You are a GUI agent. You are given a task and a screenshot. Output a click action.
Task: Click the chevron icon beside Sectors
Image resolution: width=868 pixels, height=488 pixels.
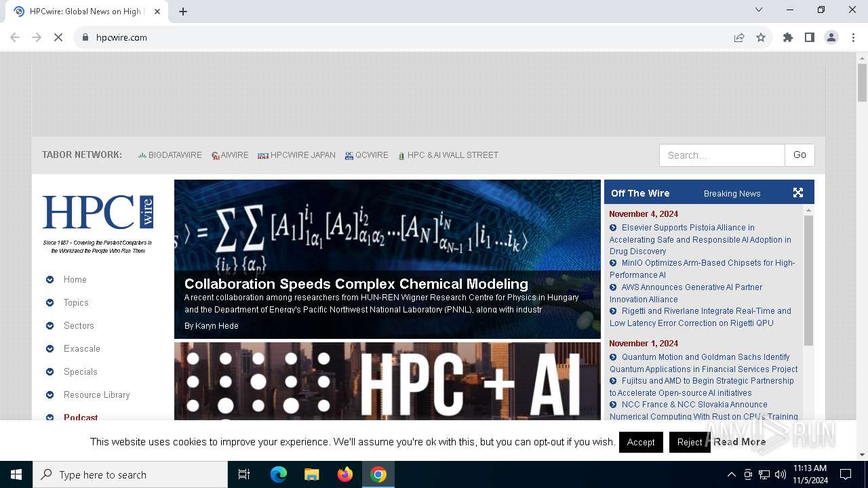pos(50,325)
